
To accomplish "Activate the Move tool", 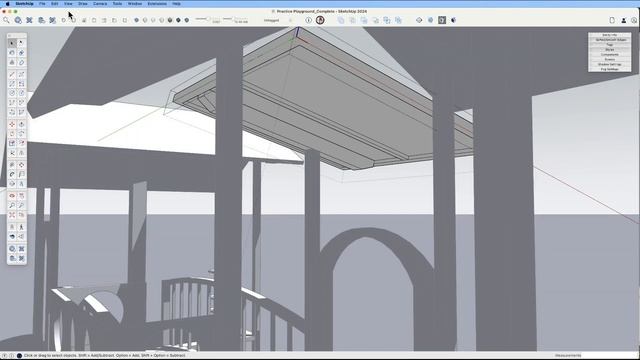I will 12,124.
